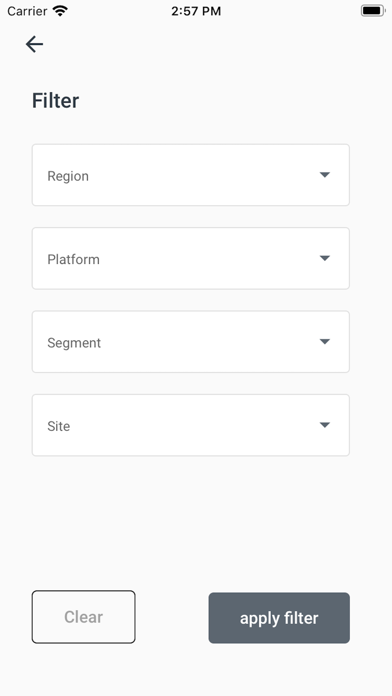Click the apply filter button
This screenshot has height=696, width=392.
(279, 618)
